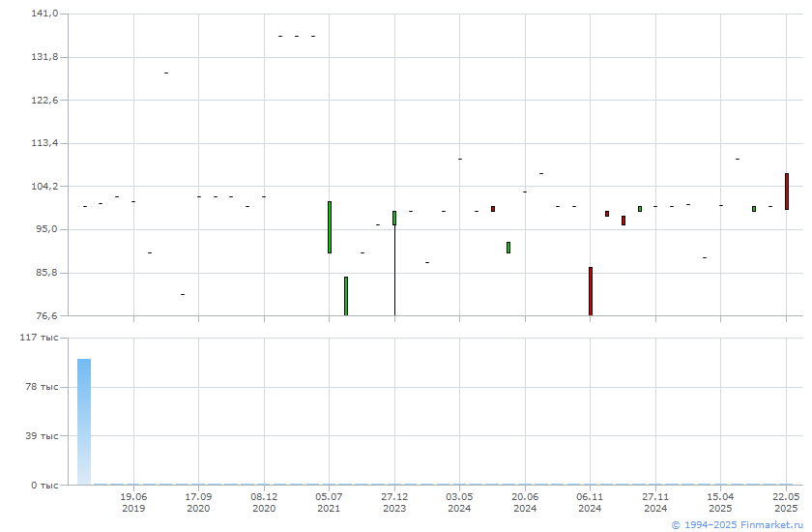Click the 122,6 price axis label
This screenshot has height=532, width=812.
coord(44,100)
